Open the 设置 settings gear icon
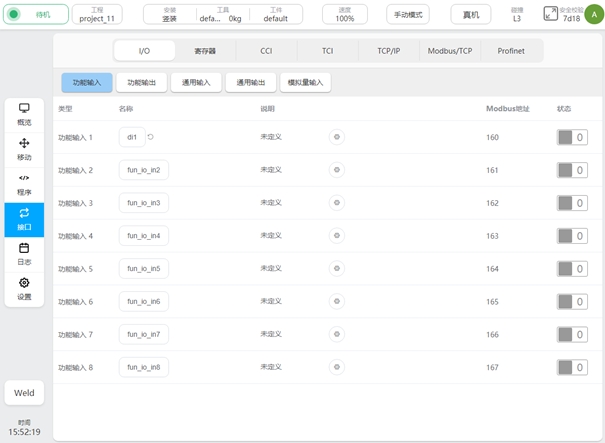The height and width of the screenshot is (443, 605). 24,288
